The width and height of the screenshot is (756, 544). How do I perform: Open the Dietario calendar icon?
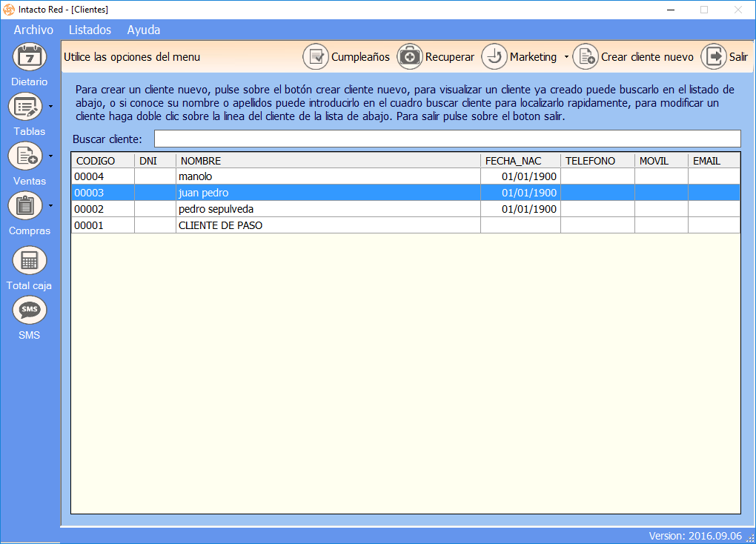tap(30, 57)
